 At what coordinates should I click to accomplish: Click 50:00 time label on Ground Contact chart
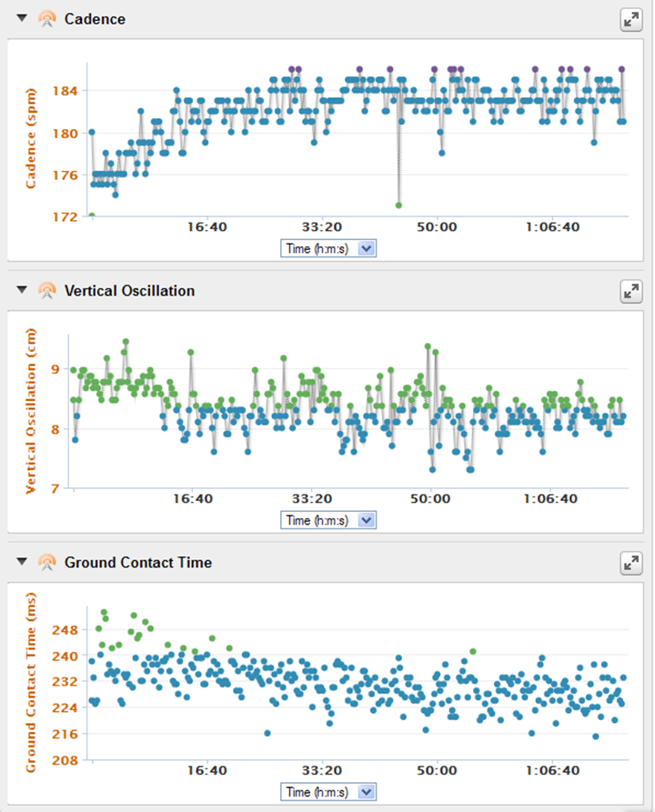point(437,770)
